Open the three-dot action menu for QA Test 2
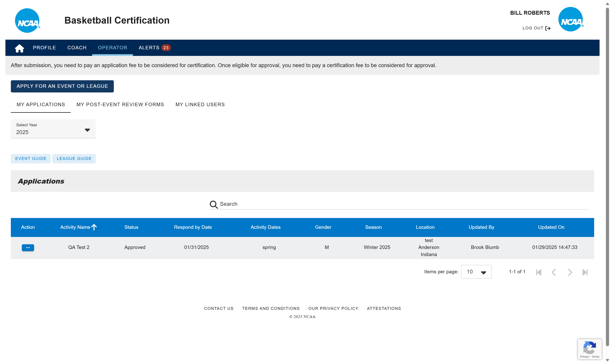Viewport: 610px width, 364px height. point(28,248)
